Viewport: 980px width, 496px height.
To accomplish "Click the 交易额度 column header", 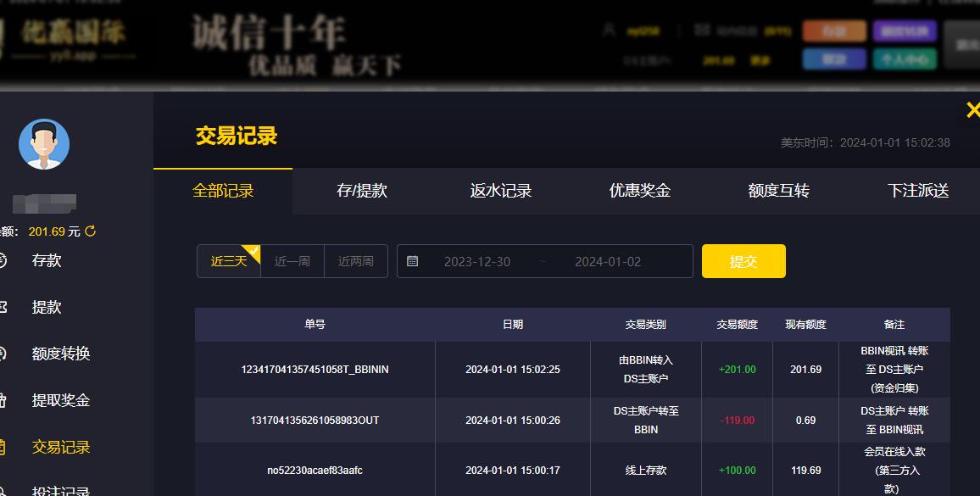I will (737, 324).
